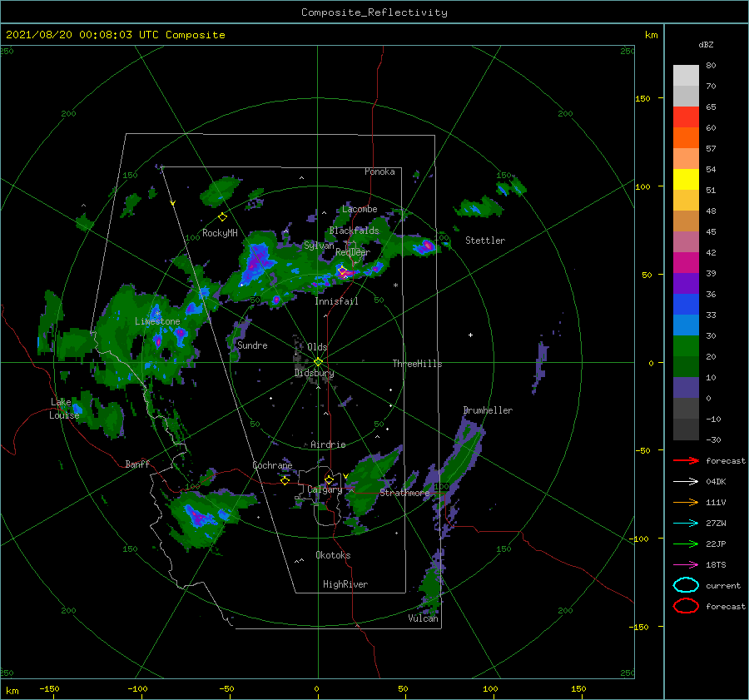This screenshot has height=700, width=749.
Task: Click the yellow diamond marker at Calgary
Action: pos(329,479)
